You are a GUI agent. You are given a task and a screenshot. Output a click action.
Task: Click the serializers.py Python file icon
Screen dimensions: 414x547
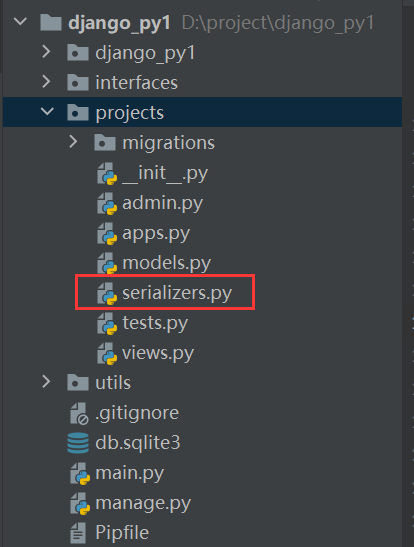pyautogui.click(x=107, y=293)
